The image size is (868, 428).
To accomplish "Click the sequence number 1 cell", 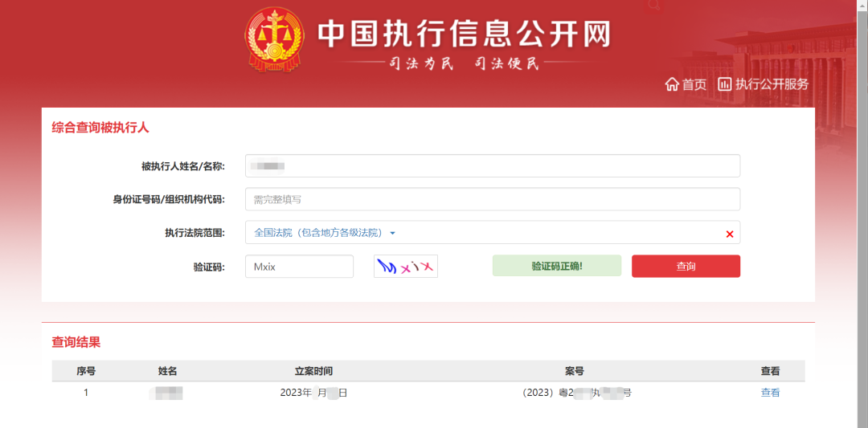I will tap(86, 393).
